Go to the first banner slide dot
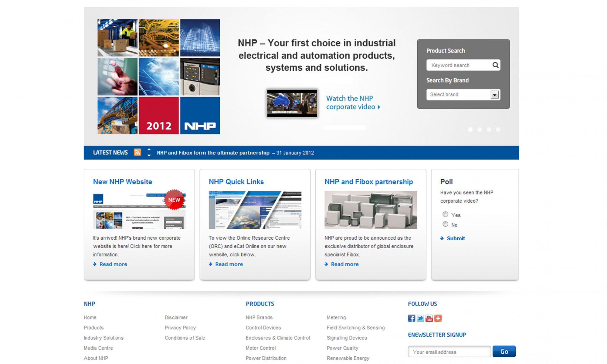Viewport: 607px width, 364px height. [x=470, y=130]
